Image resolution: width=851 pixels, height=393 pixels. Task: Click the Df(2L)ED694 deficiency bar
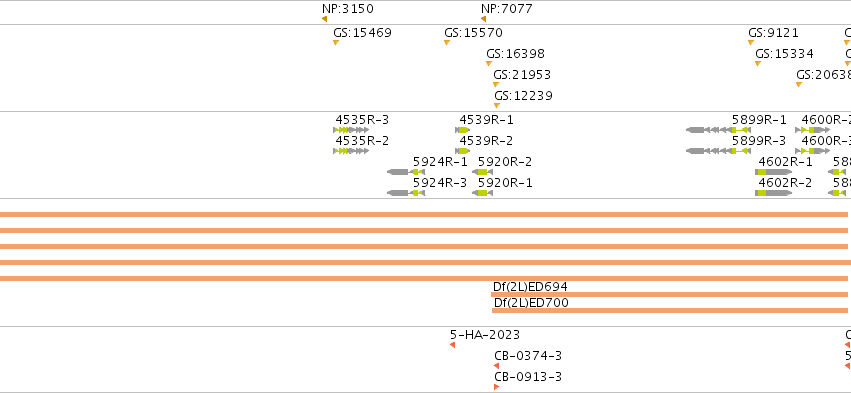669,295
